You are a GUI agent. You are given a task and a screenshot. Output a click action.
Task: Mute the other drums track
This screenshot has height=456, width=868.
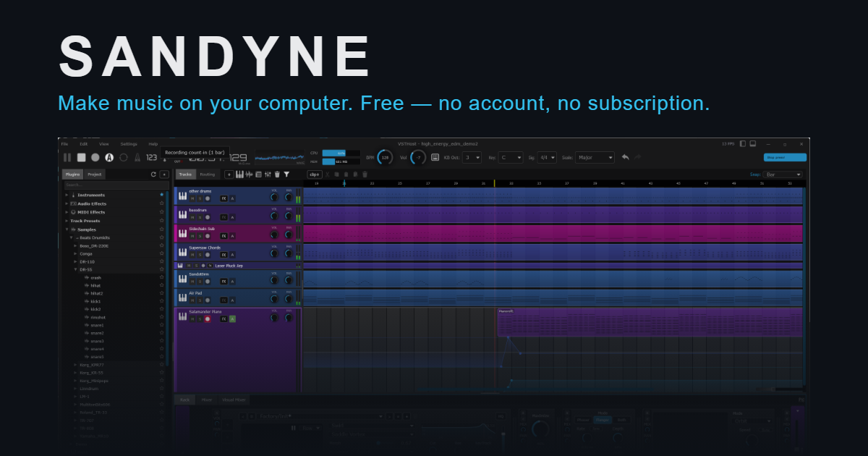point(192,198)
